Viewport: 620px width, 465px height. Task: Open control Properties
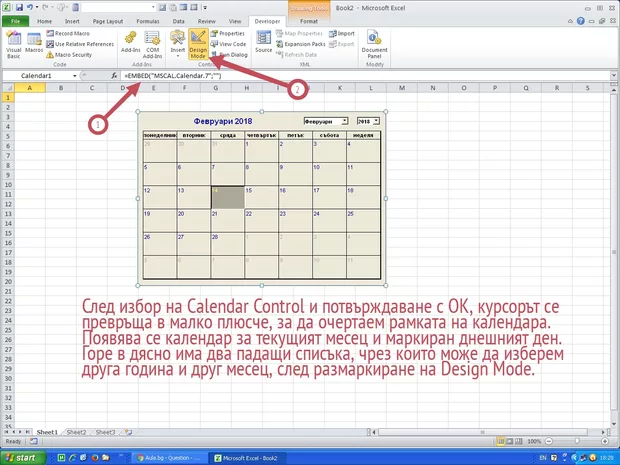[228, 34]
